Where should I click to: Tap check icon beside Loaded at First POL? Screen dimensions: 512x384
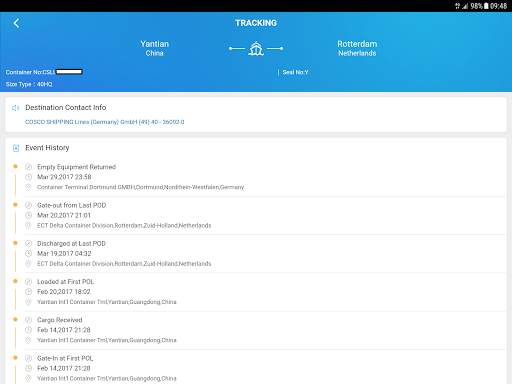tap(29, 282)
